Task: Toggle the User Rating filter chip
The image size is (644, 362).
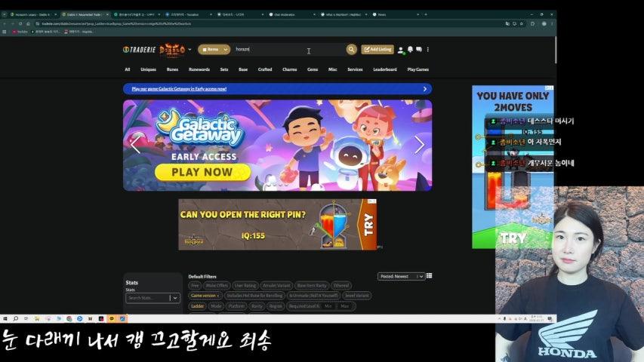Action: (245, 285)
